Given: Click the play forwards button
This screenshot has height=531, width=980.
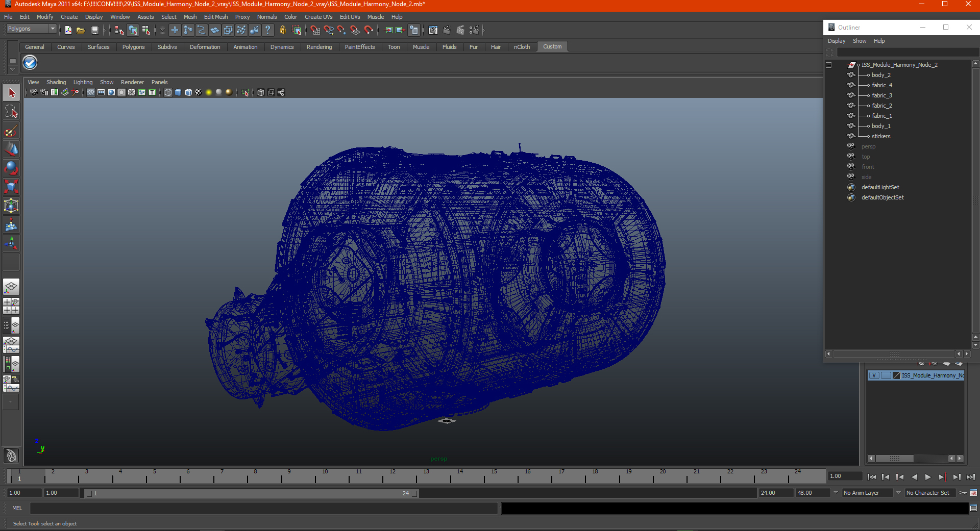Looking at the screenshot, I should point(928,477).
